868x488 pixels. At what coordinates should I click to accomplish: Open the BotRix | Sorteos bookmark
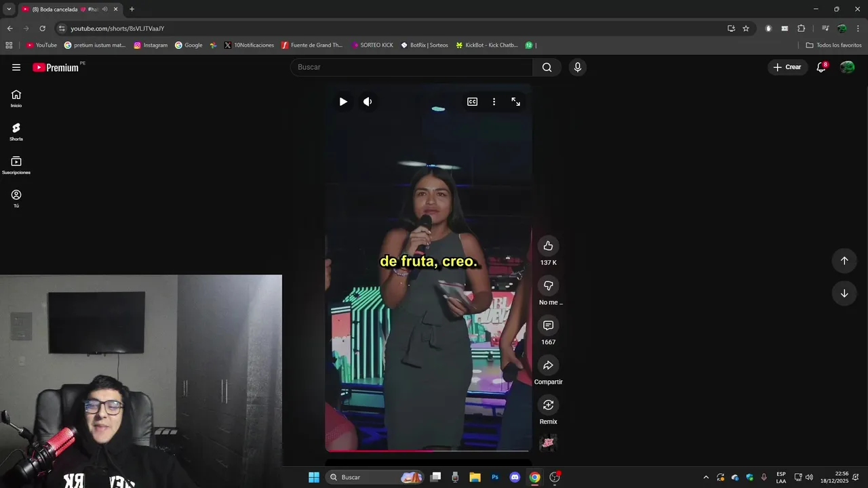425,45
